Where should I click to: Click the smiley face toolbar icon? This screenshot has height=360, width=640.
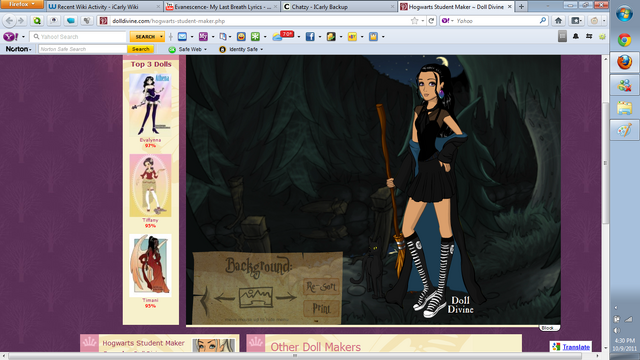coord(241,37)
